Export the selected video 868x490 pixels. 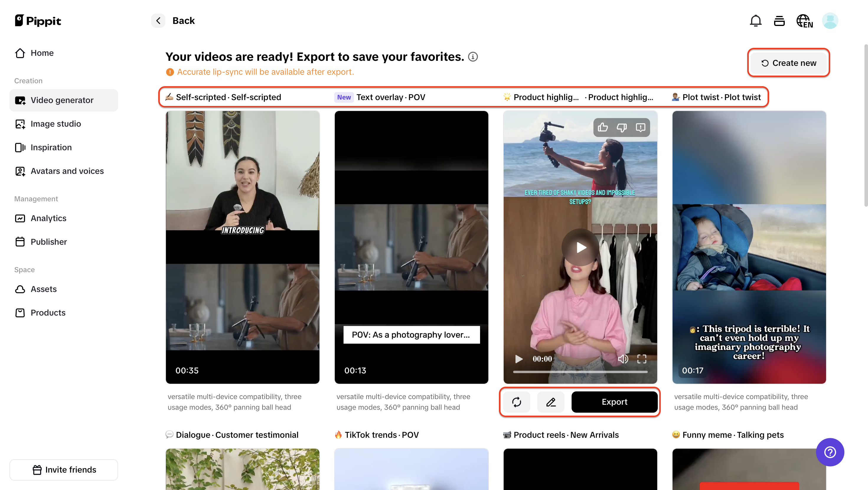pos(614,402)
